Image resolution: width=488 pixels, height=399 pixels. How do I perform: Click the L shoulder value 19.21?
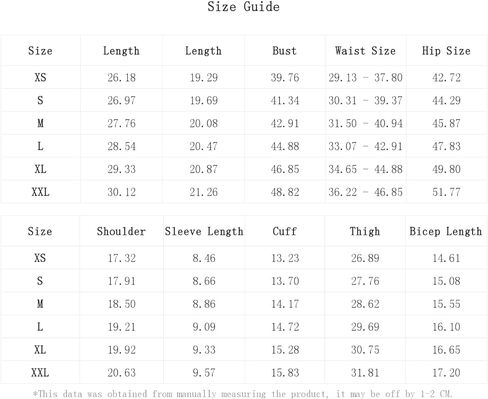point(121,327)
